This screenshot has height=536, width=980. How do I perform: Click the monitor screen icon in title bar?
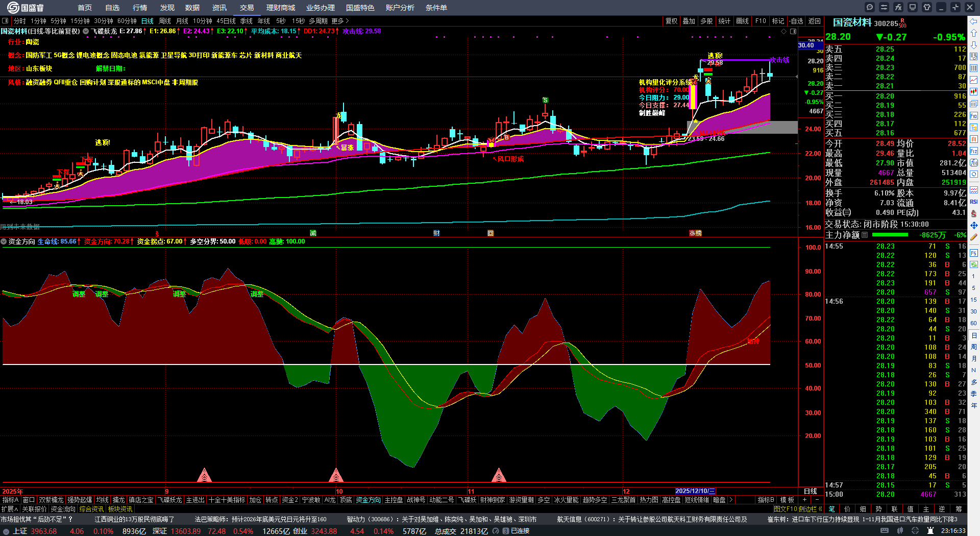tap(913, 7)
